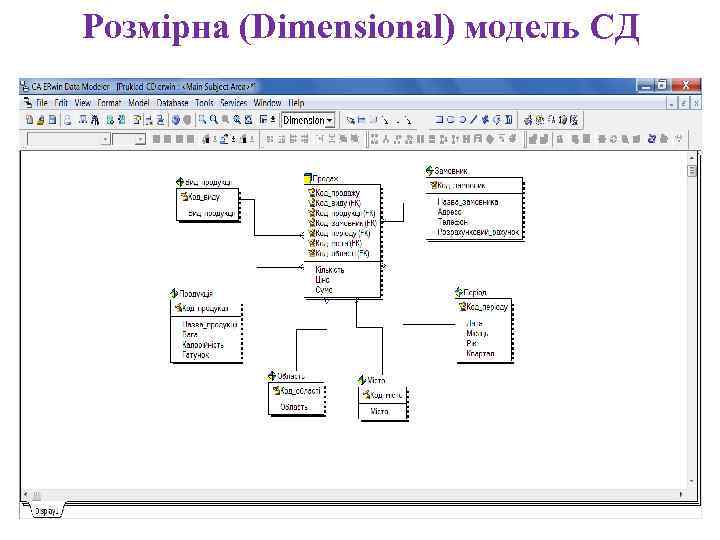Click the Zoom In magnifier with plus
The height and width of the screenshot is (540, 720).
click(x=214, y=120)
